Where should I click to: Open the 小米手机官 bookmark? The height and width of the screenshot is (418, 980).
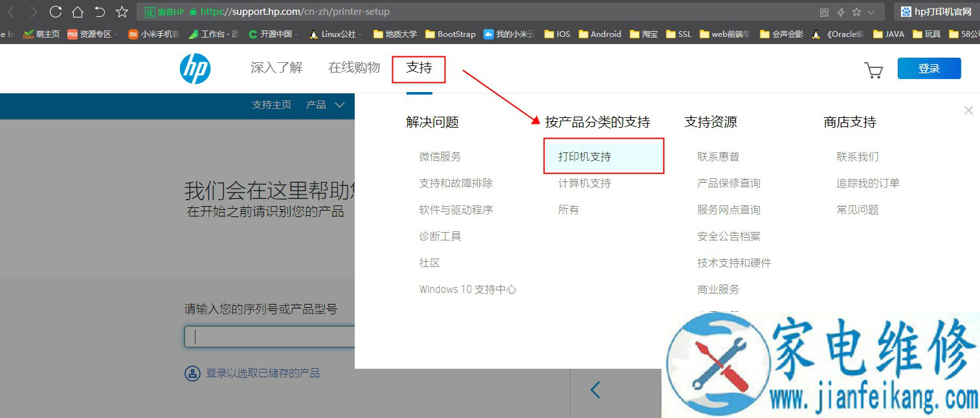[x=153, y=34]
